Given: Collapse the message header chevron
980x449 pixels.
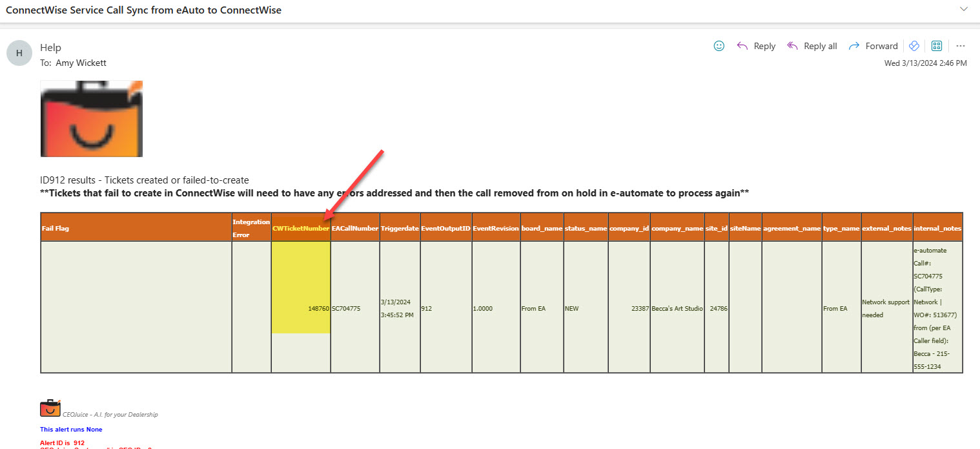Looking at the screenshot, I should [964, 9].
